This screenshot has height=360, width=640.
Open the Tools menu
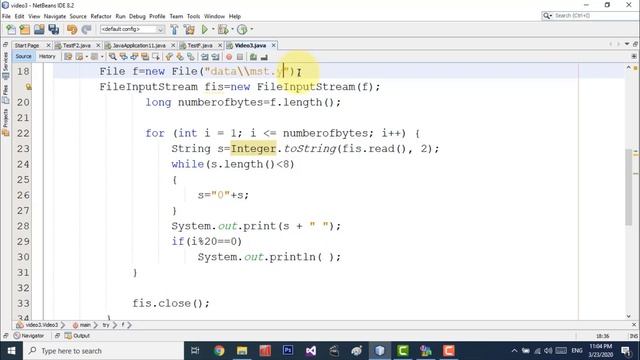[193, 16]
